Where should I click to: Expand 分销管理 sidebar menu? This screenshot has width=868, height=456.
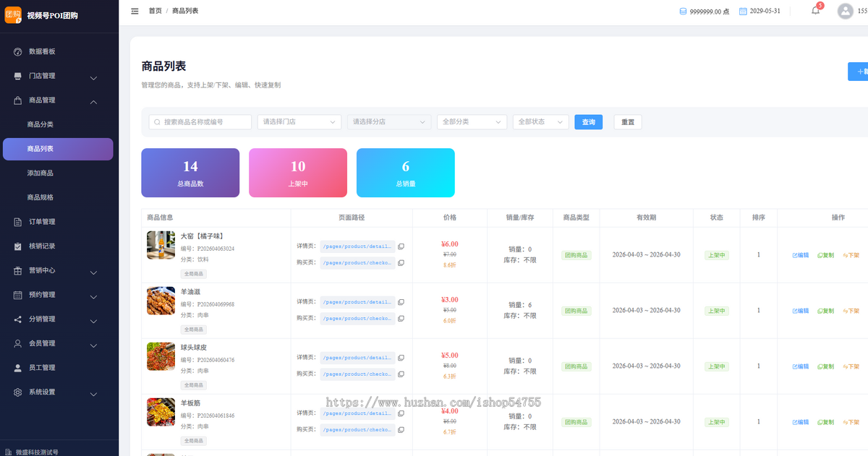59,319
